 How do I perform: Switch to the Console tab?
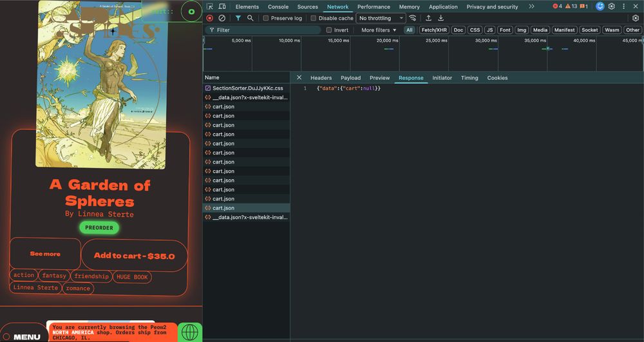pos(278,6)
